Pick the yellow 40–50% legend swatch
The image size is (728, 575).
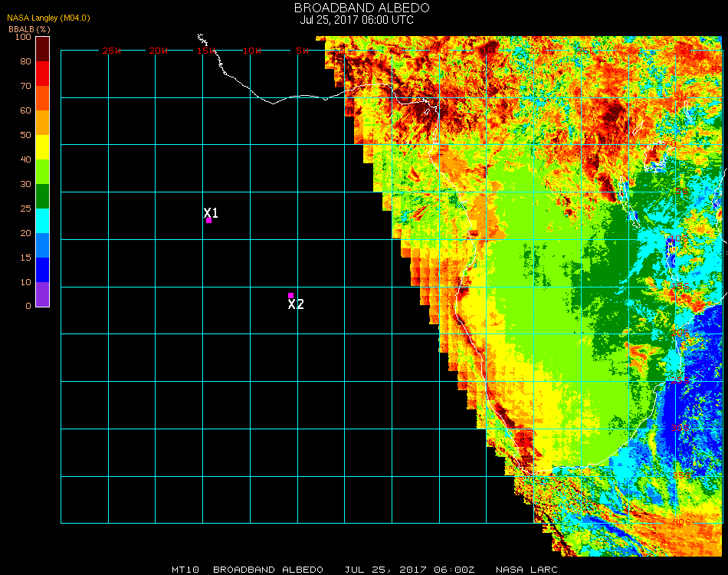coord(43,146)
